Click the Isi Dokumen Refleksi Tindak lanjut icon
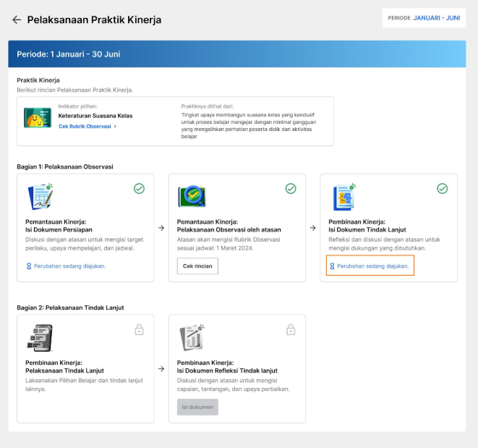478x448 pixels. (x=192, y=338)
